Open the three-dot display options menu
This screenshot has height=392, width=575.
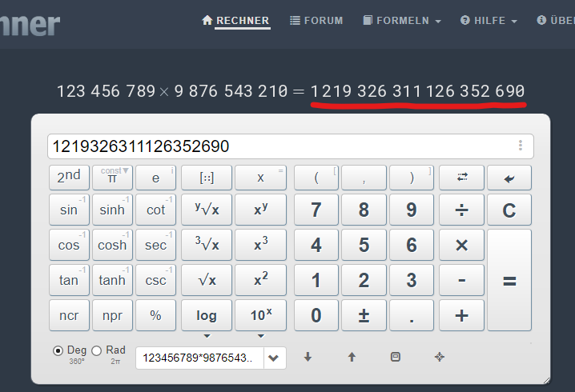(521, 146)
